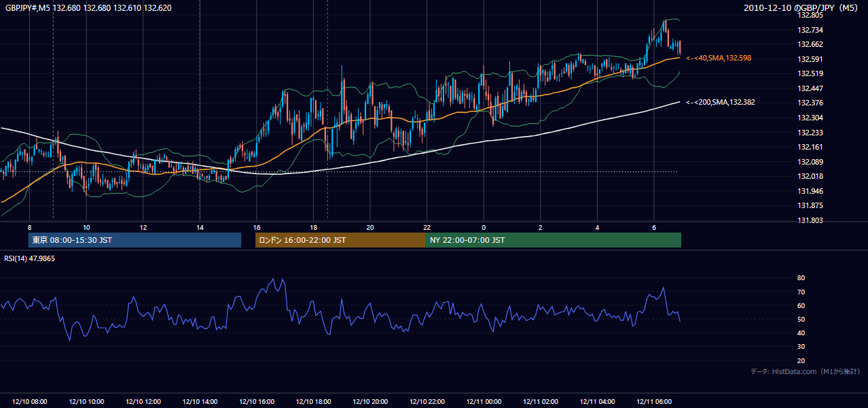The image size is (868, 408).
Task: Click RSI scale value 60
Action: click(x=801, y=305)
